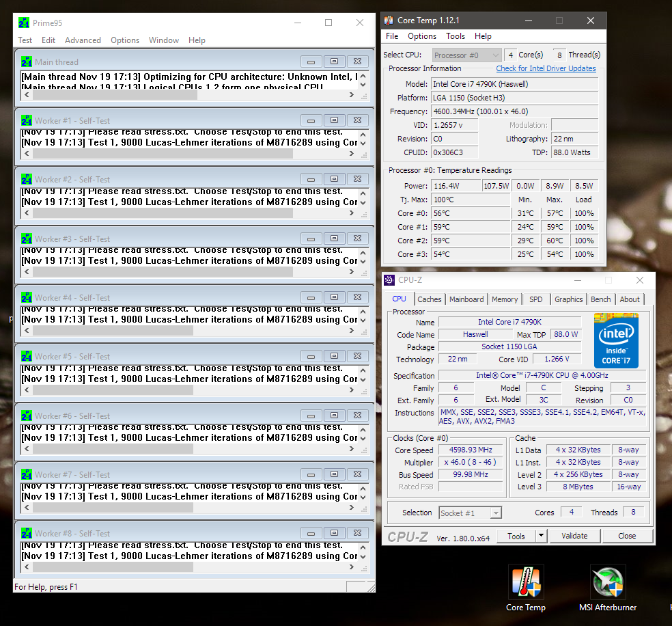Close the Worker #5 child window
Viewport: 672px width, 626px height.
[357, 356]
